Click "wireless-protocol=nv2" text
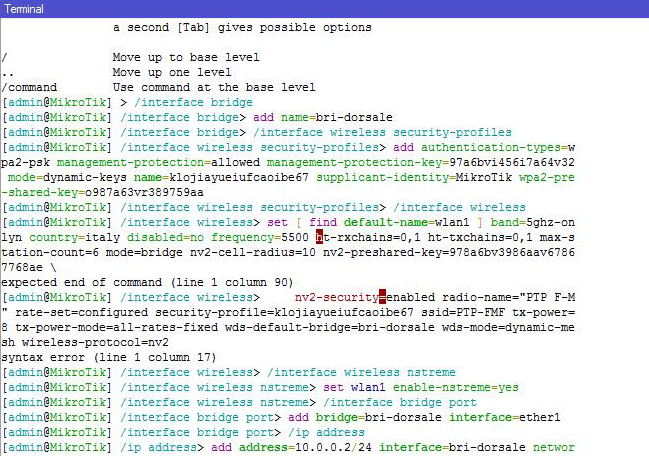Screen dimensions: 649x456 pos(95,343)
